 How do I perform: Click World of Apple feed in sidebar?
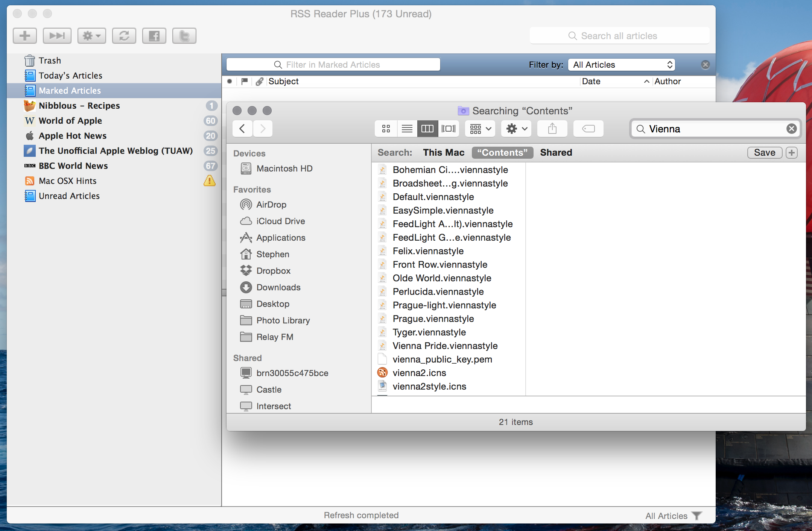70,120
